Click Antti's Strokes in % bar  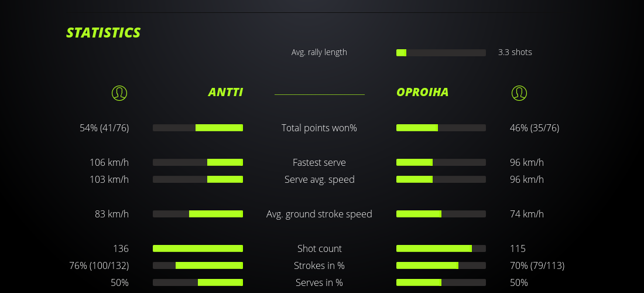pyautogui.click(x=198, y=265)
